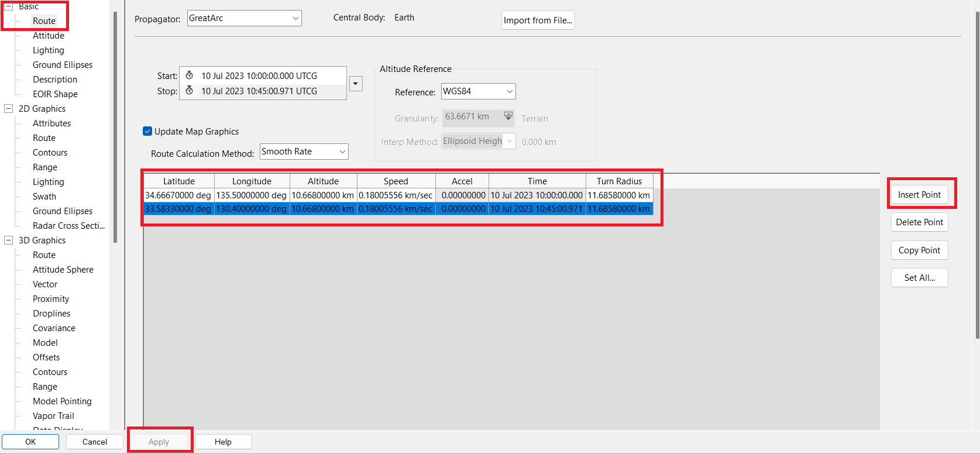Select Offsets in the tree
Image resolution: width=980 pixels, height=454 pixels.
46,357
